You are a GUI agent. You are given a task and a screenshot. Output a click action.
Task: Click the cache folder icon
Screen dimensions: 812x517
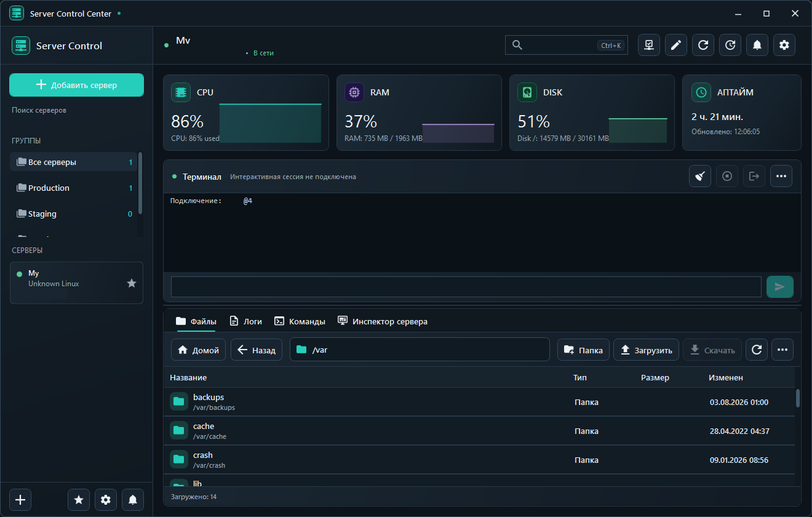pos(179,431)
